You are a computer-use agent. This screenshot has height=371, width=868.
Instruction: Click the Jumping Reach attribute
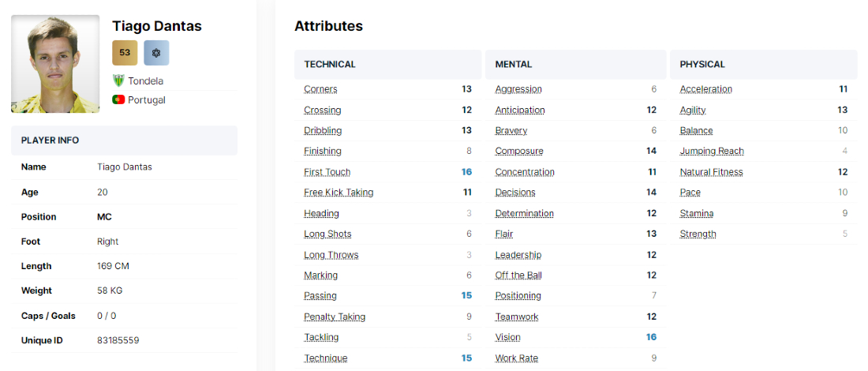click(x=712, y=152)
